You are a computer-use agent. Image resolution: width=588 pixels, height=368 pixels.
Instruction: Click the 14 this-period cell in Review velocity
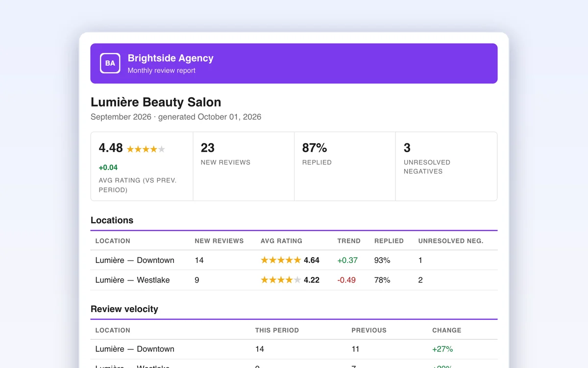pos(260,349)
